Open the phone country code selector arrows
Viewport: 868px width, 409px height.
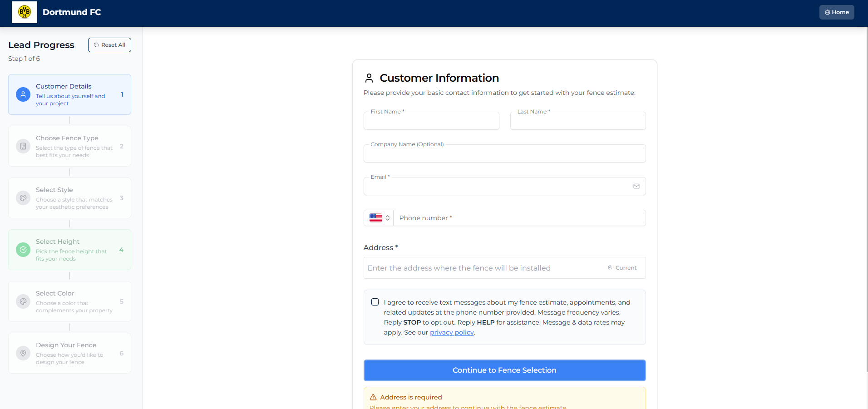coord(388,218)
